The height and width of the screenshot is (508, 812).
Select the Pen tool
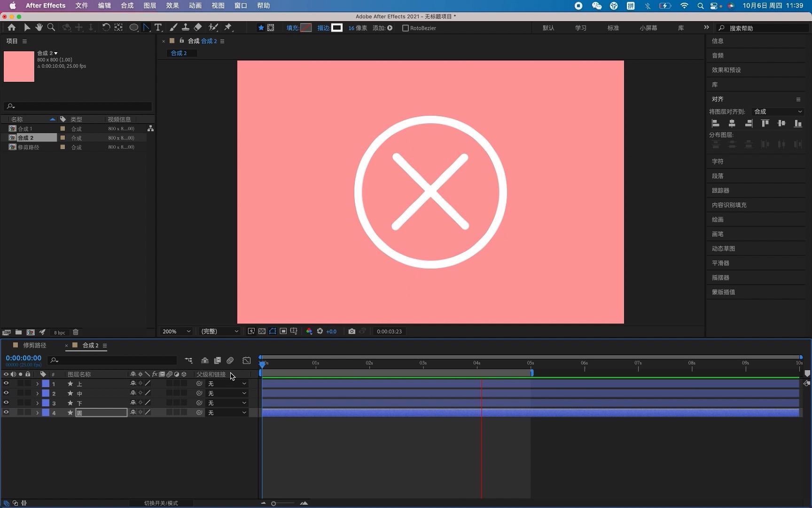click(x=147, y=28)
